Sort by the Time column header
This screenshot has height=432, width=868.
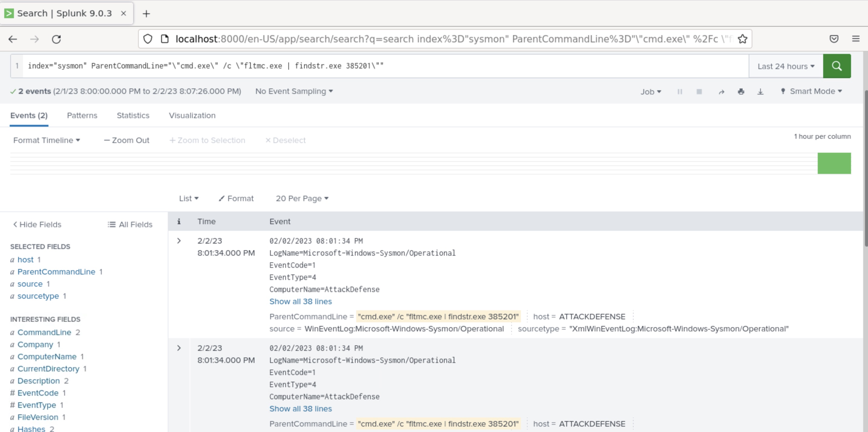[x=206, y=221]
